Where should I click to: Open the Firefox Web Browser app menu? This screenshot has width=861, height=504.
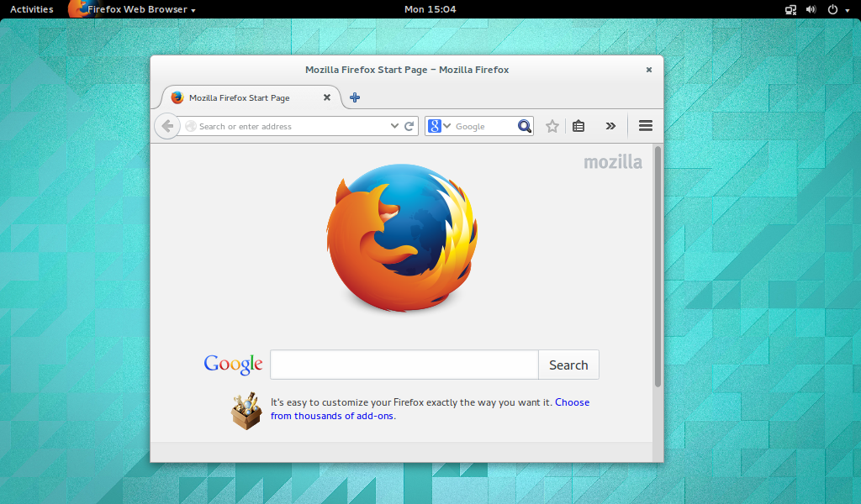(x=132, y=9)
